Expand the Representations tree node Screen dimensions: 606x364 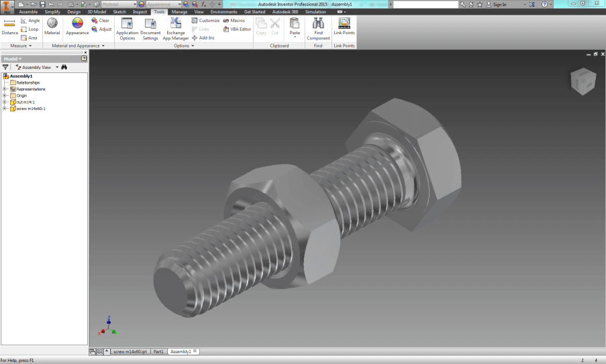(x=5, y=89)
